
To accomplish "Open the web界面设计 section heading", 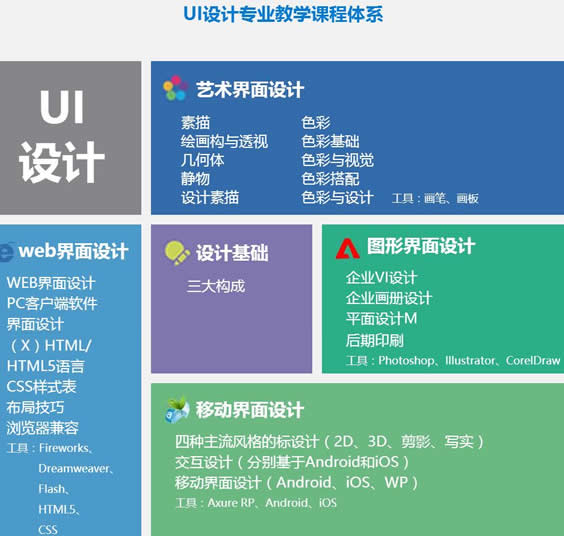I will click(73, 251).
